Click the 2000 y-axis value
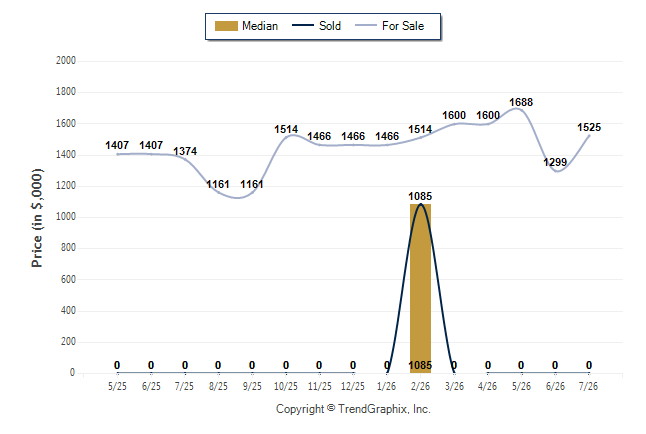 (x=66, y=61)
